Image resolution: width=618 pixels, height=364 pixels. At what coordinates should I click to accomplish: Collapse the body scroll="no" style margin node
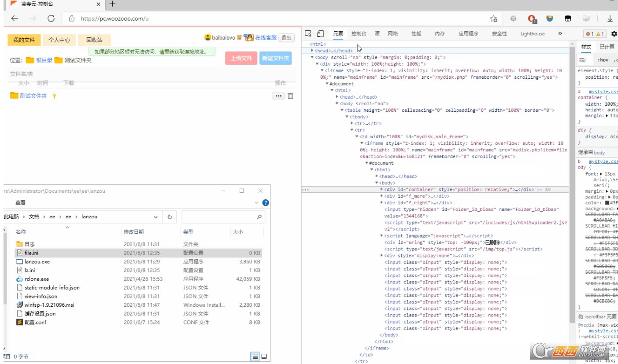[x=312, y=57]
